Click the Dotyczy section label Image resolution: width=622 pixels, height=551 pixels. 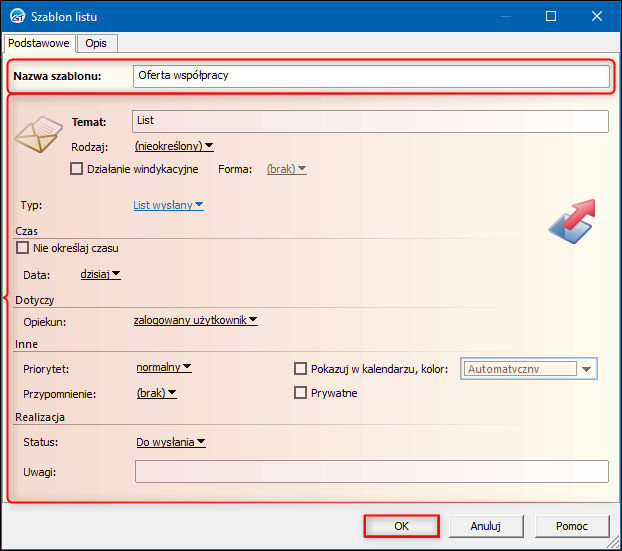(35, 300)
